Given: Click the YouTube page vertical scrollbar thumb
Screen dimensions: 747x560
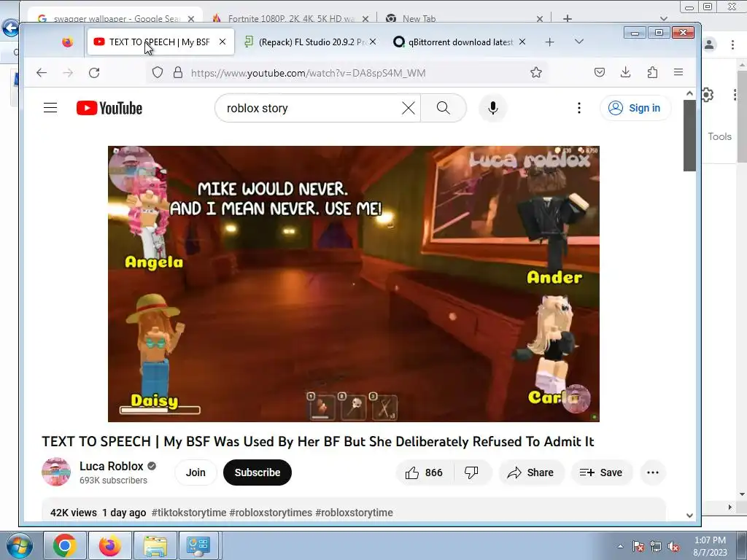Looking at the screenshot, I should [x=689, y=136].
